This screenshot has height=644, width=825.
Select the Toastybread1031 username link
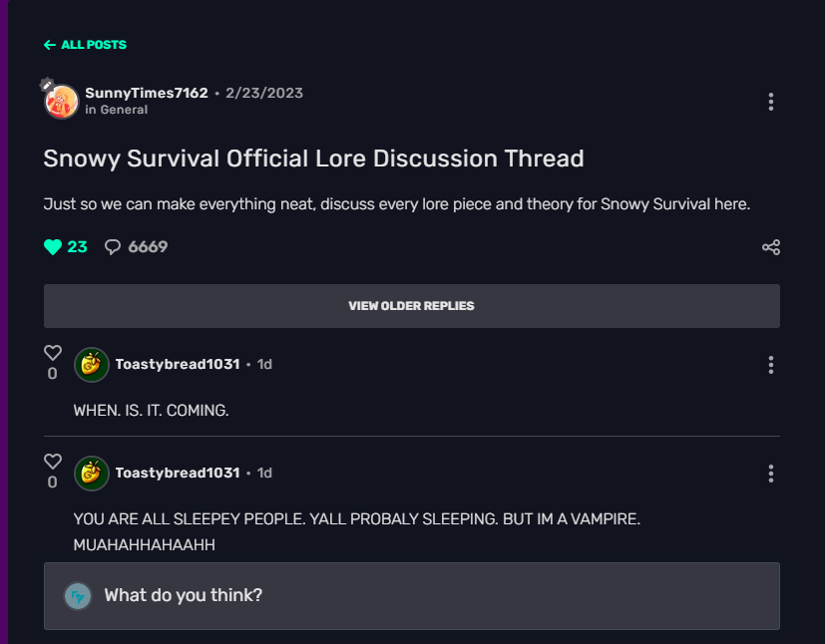coord(177,364)
